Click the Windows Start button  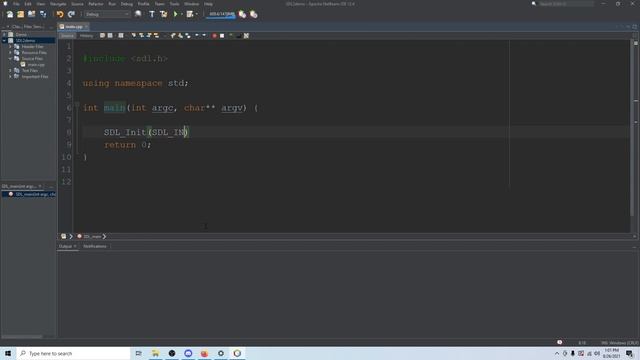click(x=8, y=353)
